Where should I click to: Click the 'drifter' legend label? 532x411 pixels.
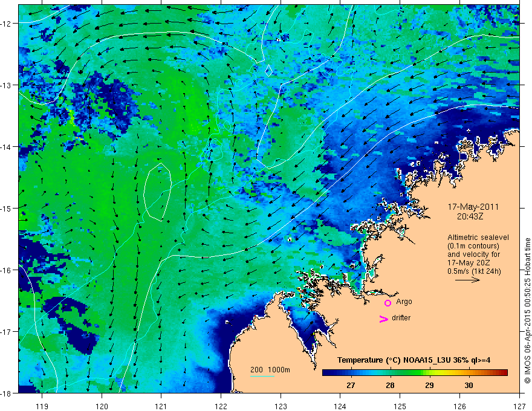tap(401, 318)
